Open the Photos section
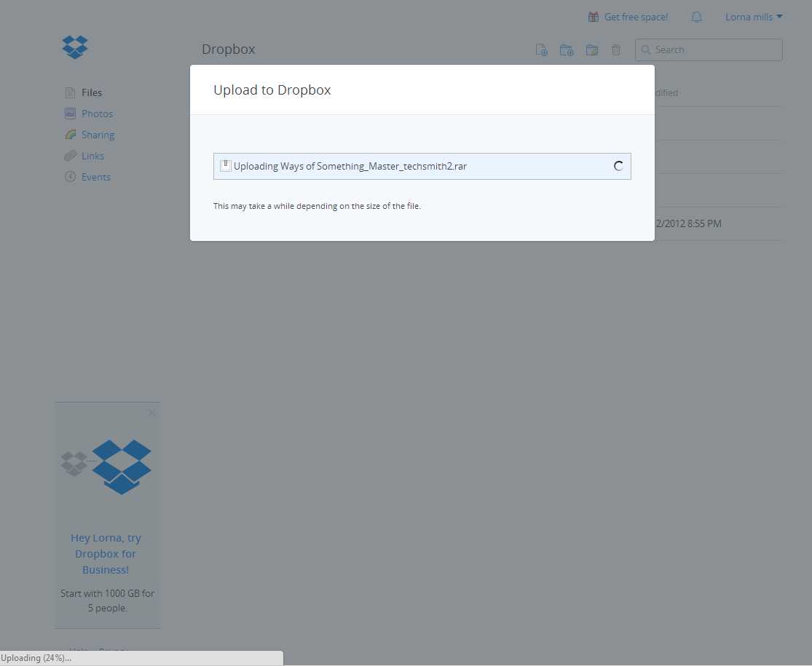 [97, 114]
